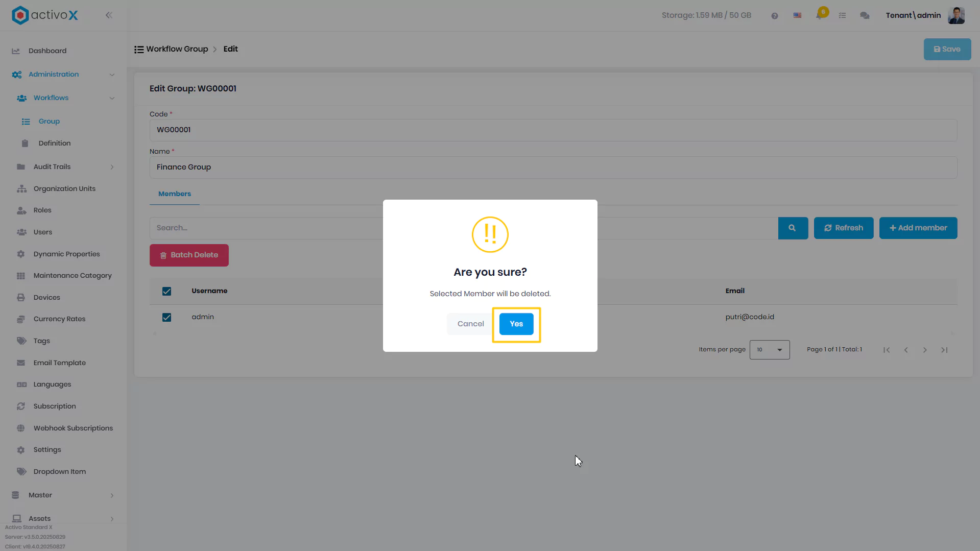Open Tenant\admin user menu
Image resolution: width=980 pixels, height=551 pixels.
[913, 15]
